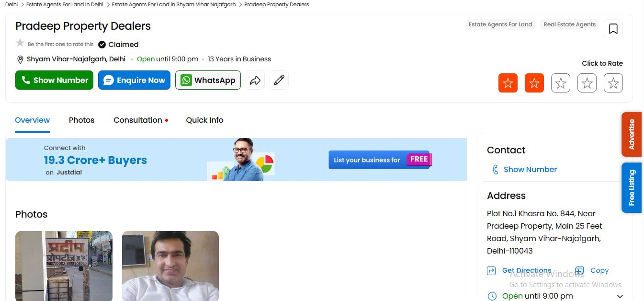Click Delhi breadcrumb link
Image resolution: width=644 pixels, height=301 pixels.
(11, 4)
